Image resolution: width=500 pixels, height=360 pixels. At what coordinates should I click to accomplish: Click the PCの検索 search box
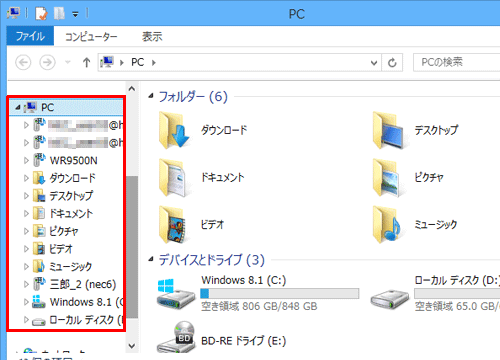pos(456,62)
